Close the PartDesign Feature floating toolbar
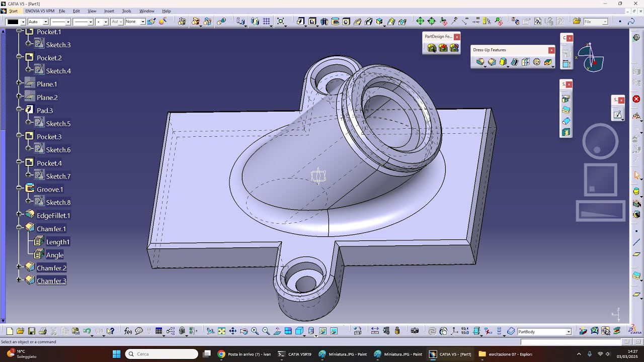The height and width of the screenshot is (362, 644). click(x=457, y=37)
